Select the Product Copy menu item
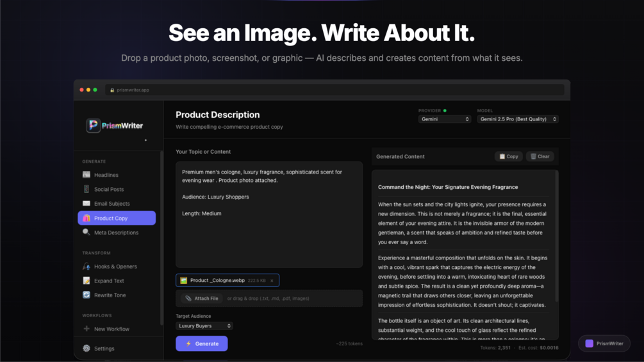 117,218
